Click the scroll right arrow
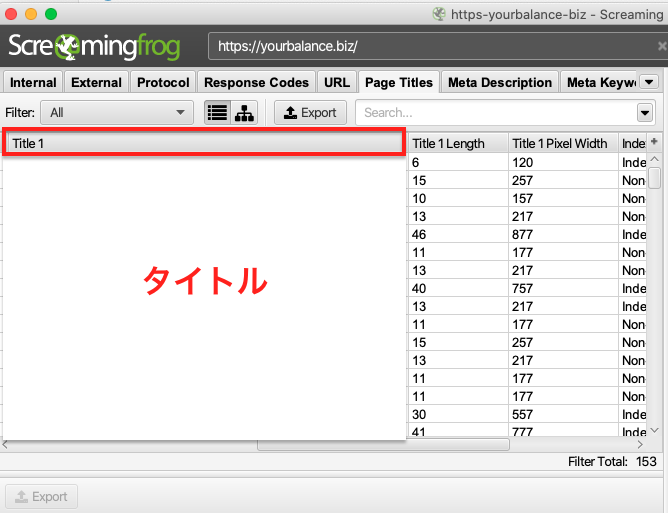This screenshot has width=668, height=513. click(x=640, y=444)
